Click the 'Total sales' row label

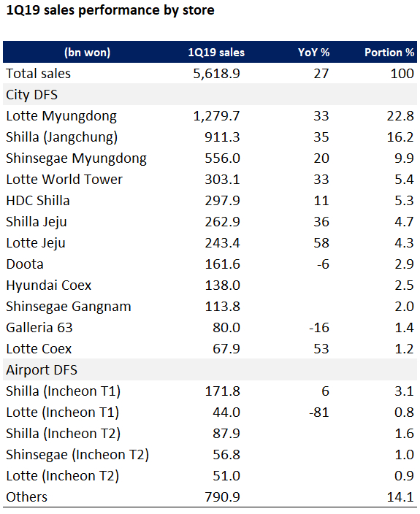click(x=39, y=74)
